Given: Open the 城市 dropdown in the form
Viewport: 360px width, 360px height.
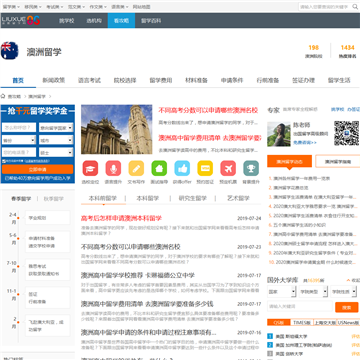Looking at the screenshot, I should pyautogui.click(x=56, y=140).
